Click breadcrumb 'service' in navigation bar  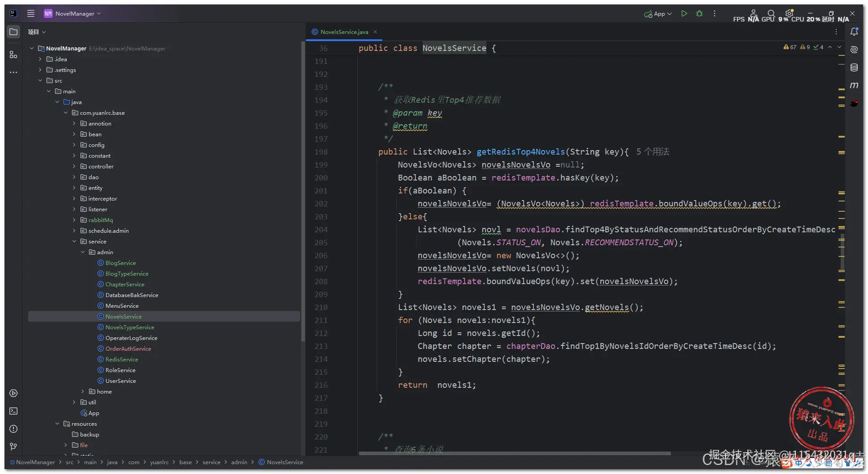pos(211,462)
